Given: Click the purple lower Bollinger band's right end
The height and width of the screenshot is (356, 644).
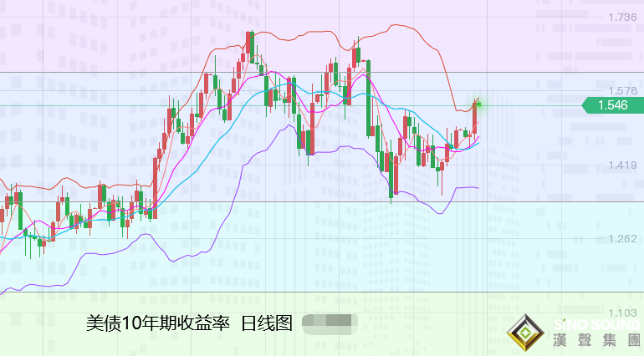Looking at the screenshot, I should click(478, 188).
